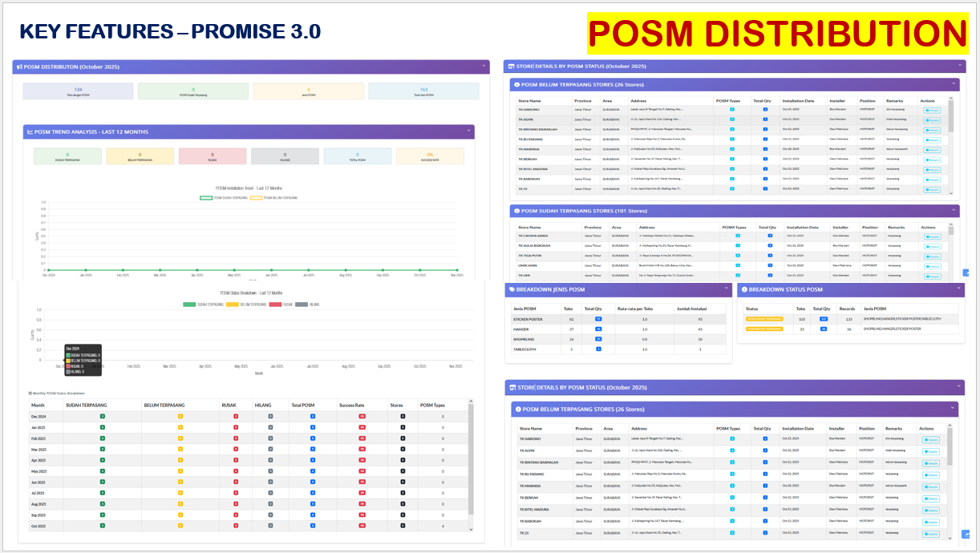Click the megaphone icon beside POSM DISTRIBUTON
This screenshot has height=553, width=980.
click(18, 67)
